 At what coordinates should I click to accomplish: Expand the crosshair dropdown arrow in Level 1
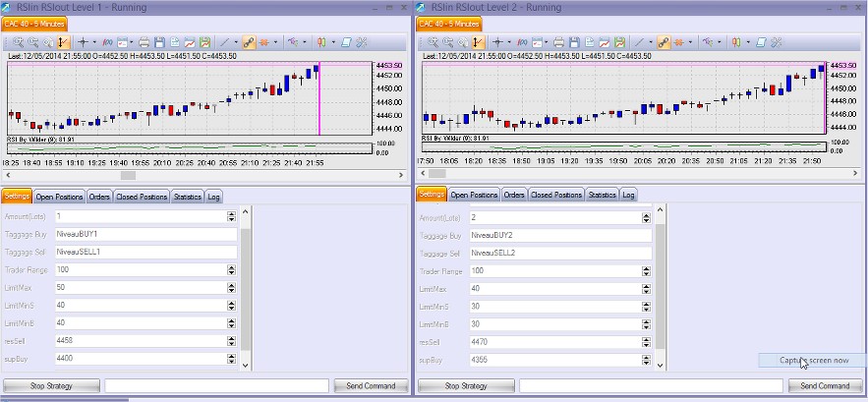tap(94, 42)
